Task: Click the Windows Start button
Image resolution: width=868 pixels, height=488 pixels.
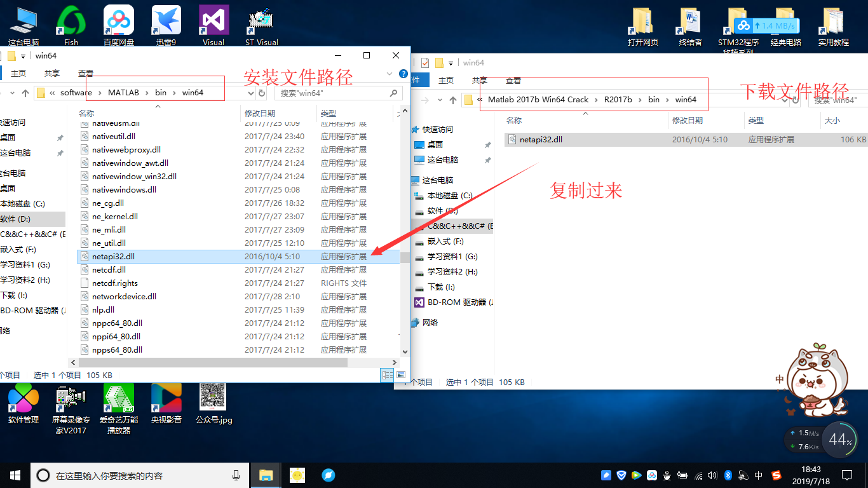Action: [x=15, y=475]
